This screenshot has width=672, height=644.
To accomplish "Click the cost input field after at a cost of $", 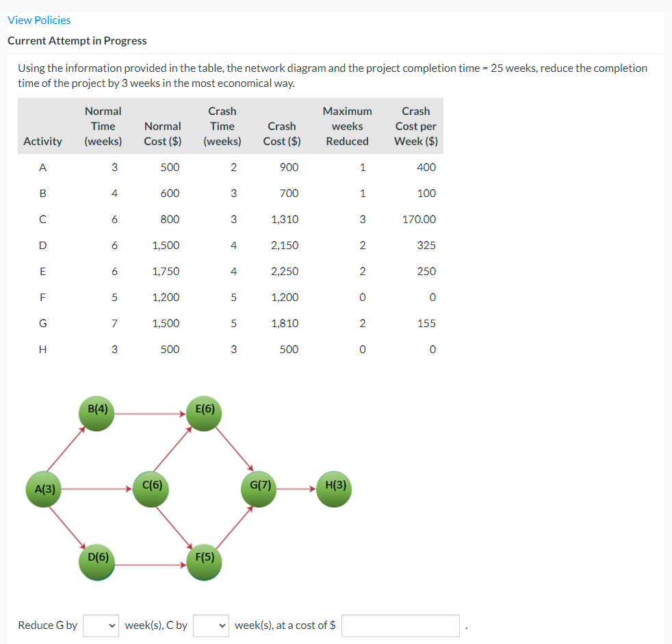I will coord(400,625).
